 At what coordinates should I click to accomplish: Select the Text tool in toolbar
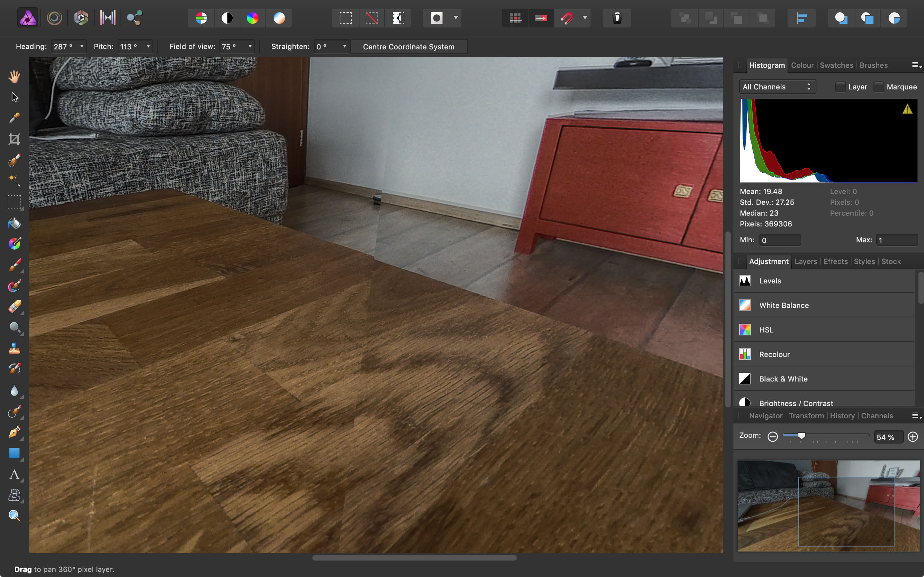[x=14, y=474]
